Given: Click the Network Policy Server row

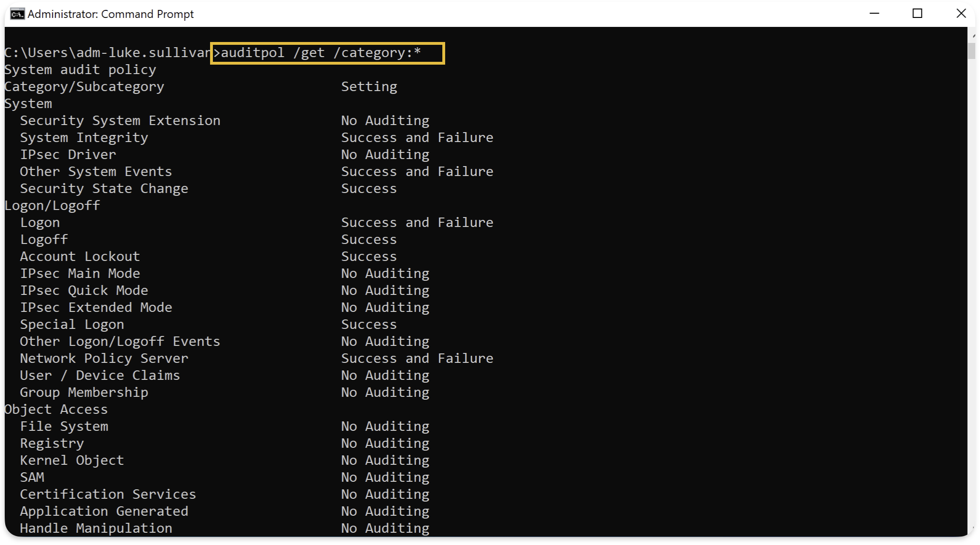Looking at the screenshot, I should coord(103,358).
